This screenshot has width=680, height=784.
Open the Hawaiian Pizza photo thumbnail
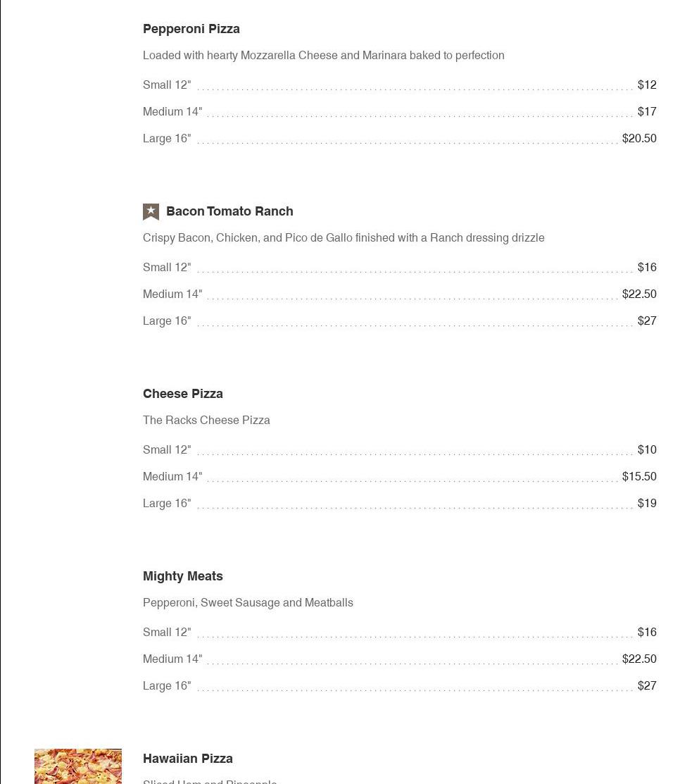click(77, 766)
